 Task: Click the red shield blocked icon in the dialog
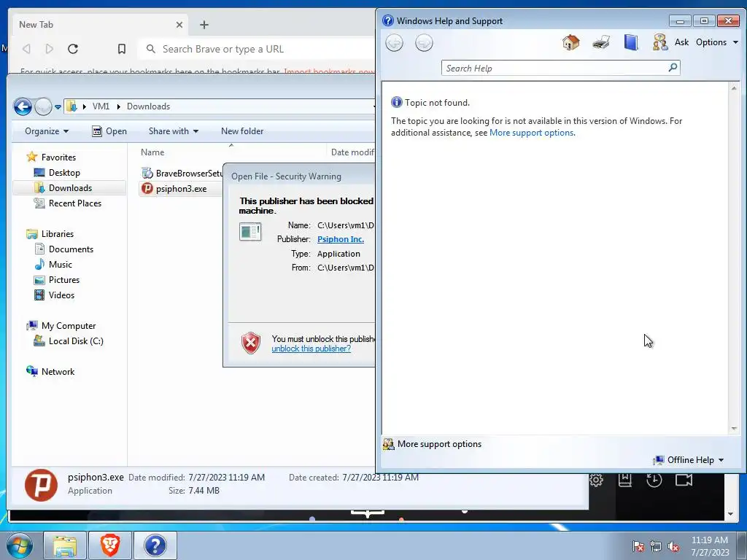251,343
